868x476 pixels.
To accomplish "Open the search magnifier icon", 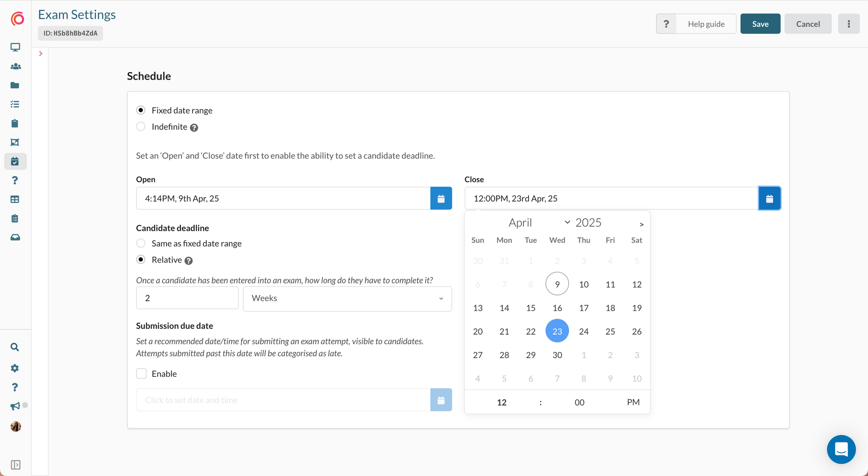I will click(x=15, y=347).
